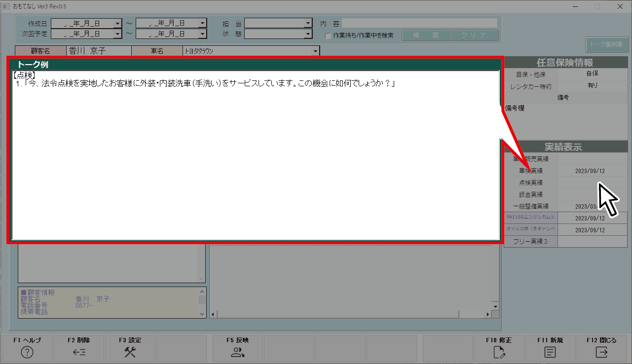Viewport: 632px width, 364px height.
Task: Click inside the トーク例 text area
Action: click(256, 155)
